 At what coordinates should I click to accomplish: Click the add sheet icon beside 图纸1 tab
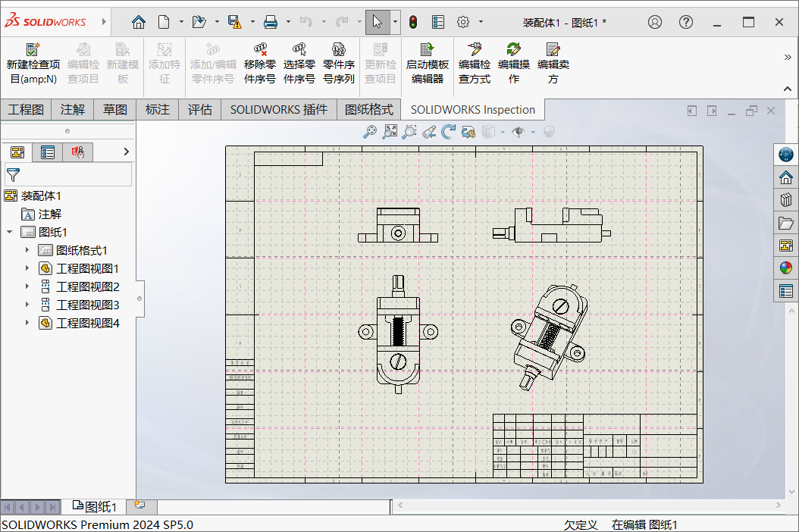(x=139, y=505)
